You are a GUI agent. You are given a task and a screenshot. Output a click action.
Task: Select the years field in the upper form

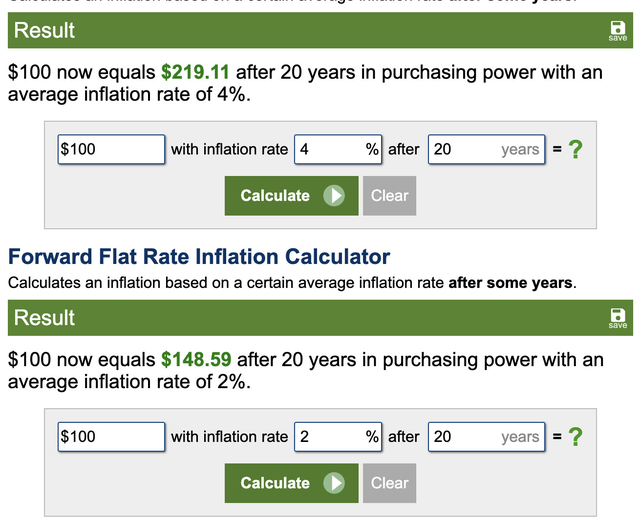click(x=486, y=150)
